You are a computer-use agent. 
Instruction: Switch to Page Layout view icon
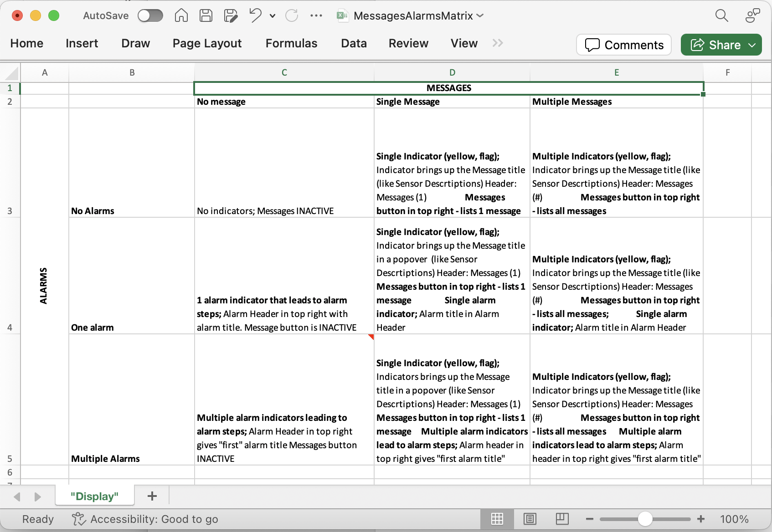(x=530, y=519)
